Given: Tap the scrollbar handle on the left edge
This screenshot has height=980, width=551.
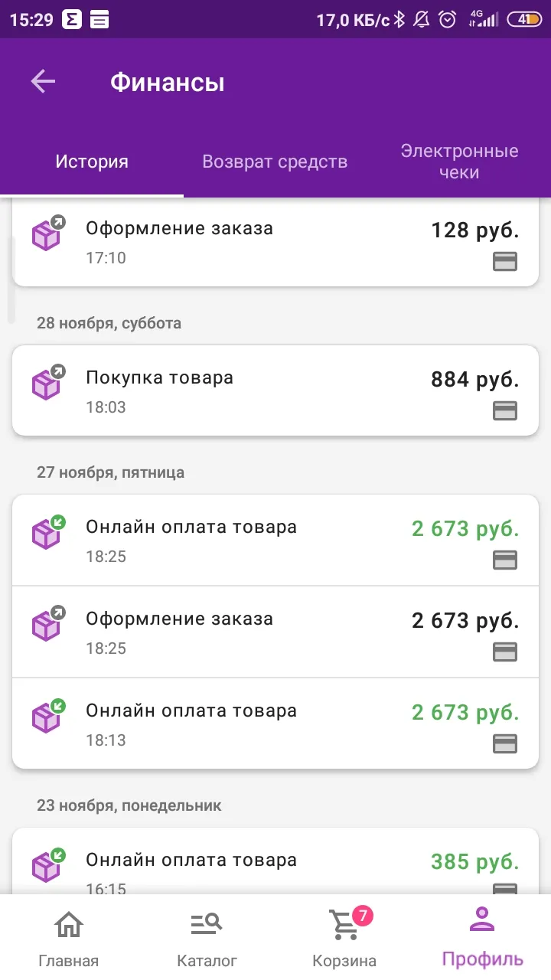Looking at the screenshot, I should (x=11, y=279).
